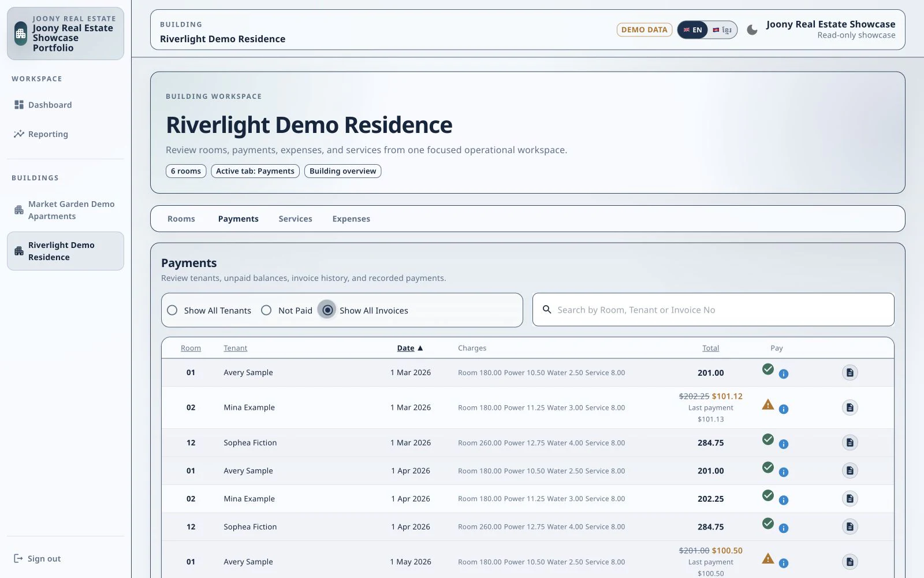Switch to the Expenses tab
924x578 pixels.
[351, 219]
